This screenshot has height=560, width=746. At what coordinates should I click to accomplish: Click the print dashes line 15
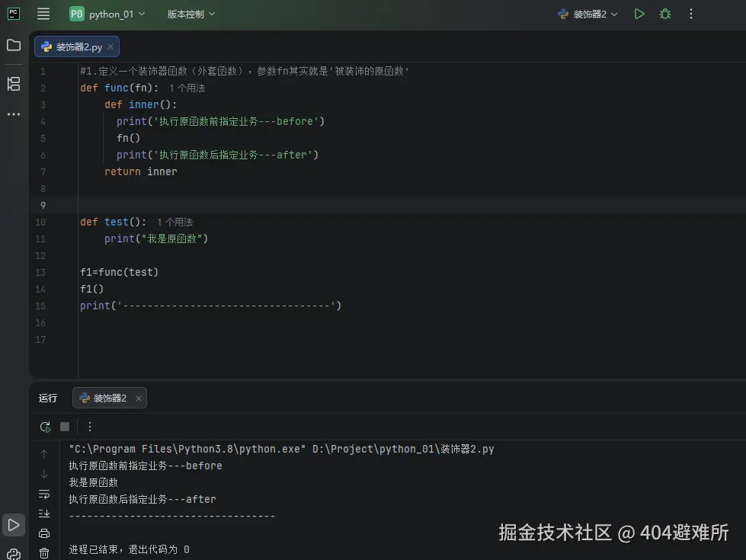pos(211,306)
